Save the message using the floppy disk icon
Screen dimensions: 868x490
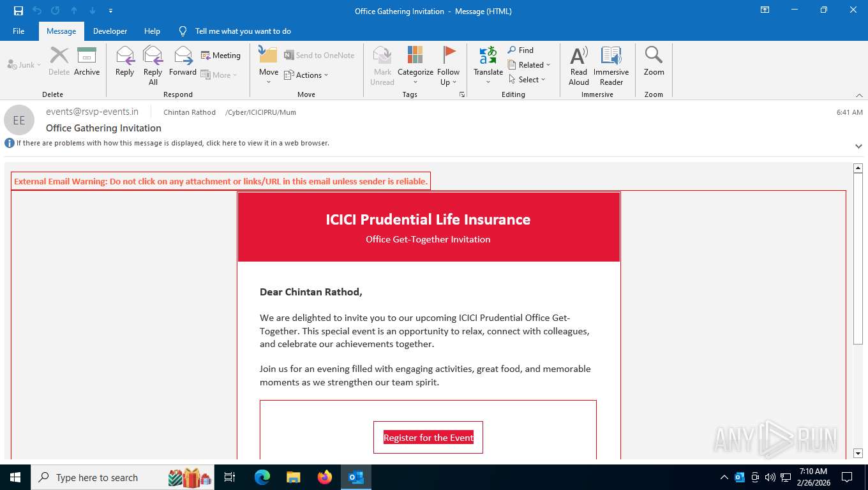click(x=19, y=11)
